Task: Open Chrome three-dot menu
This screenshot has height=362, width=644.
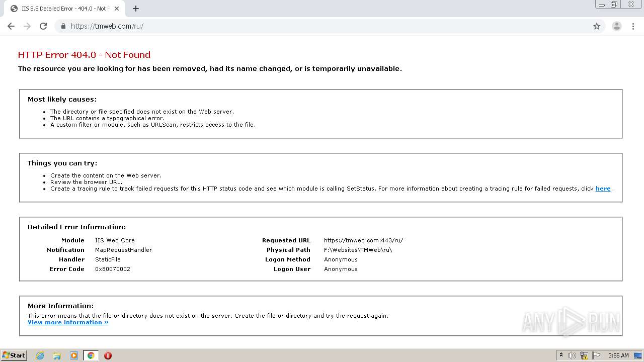Action: (633, 26)
